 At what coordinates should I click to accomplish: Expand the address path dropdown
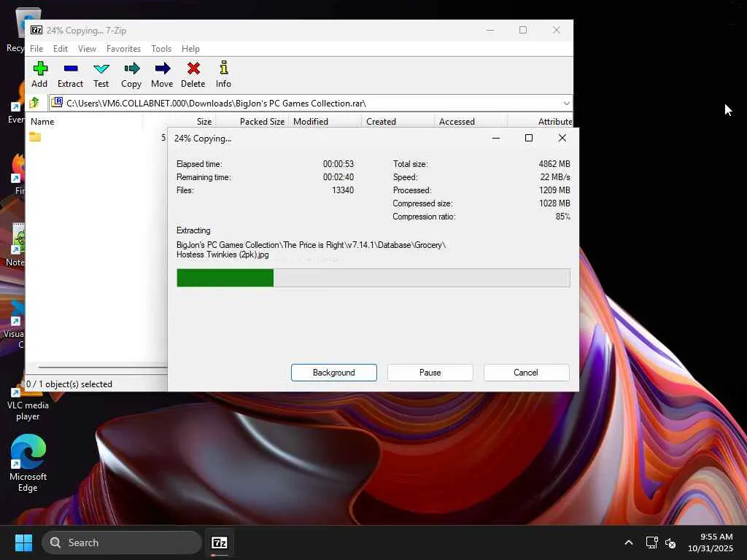(x=565, y=103)
